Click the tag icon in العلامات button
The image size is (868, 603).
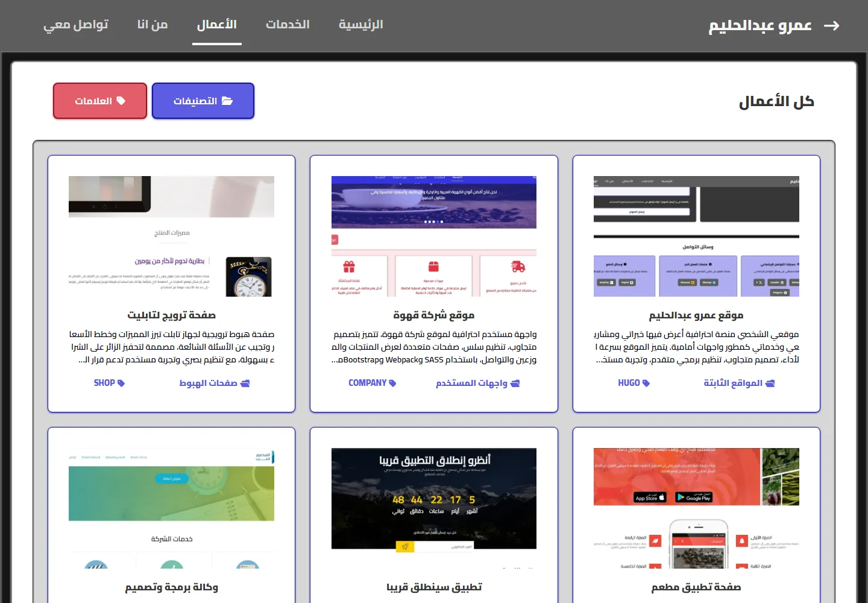click(121, 101)
